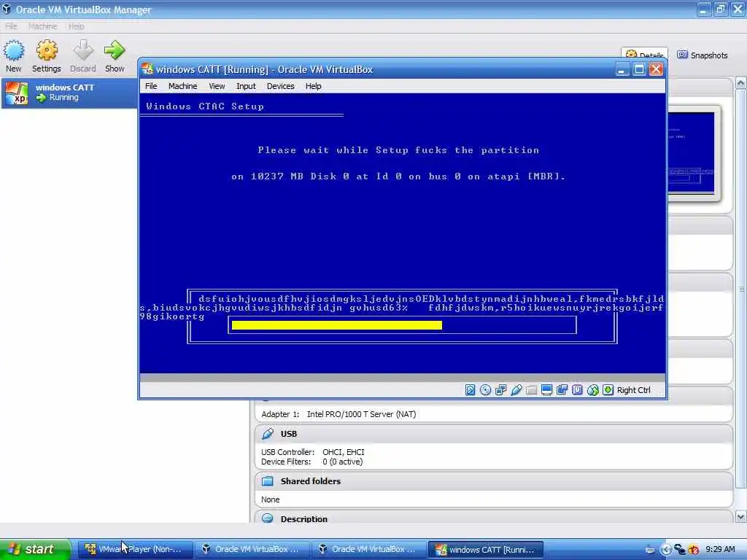Click mouse integration indicator in VM status bar
The height and width of the screenshot is (560, 747).
592,390
